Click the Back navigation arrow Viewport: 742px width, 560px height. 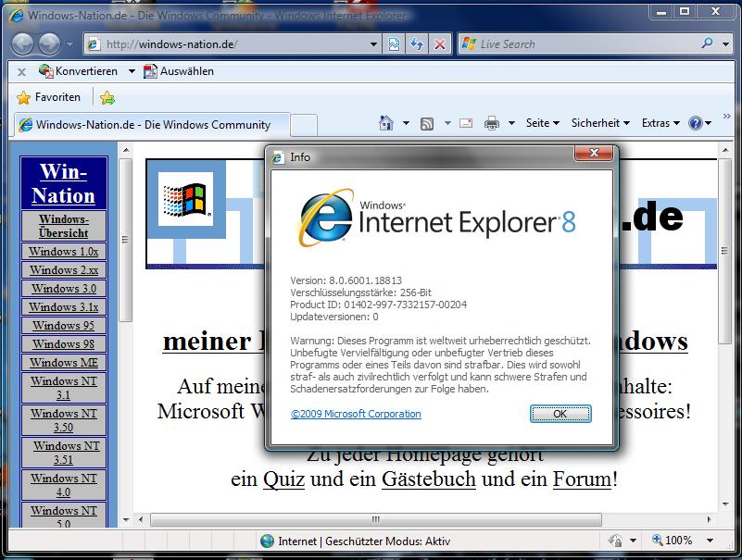point(23,44)
